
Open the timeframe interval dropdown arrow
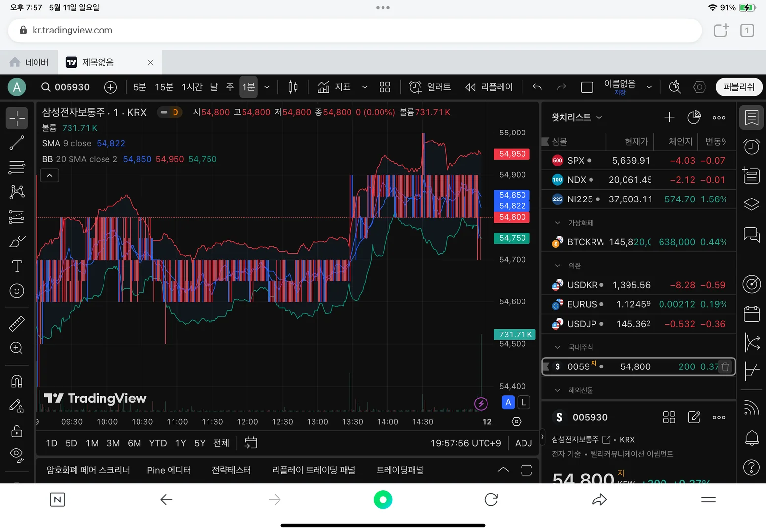pos(267,87)
